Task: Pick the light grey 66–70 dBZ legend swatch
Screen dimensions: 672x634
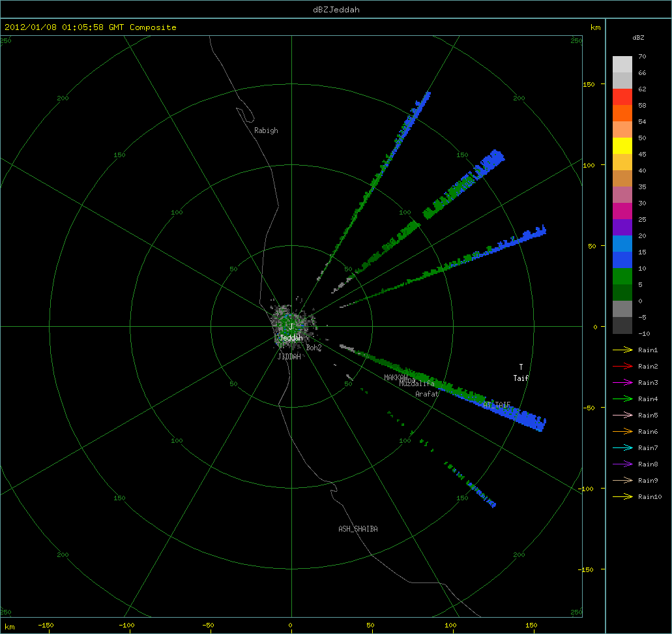Action: click(x=622, y=65)
